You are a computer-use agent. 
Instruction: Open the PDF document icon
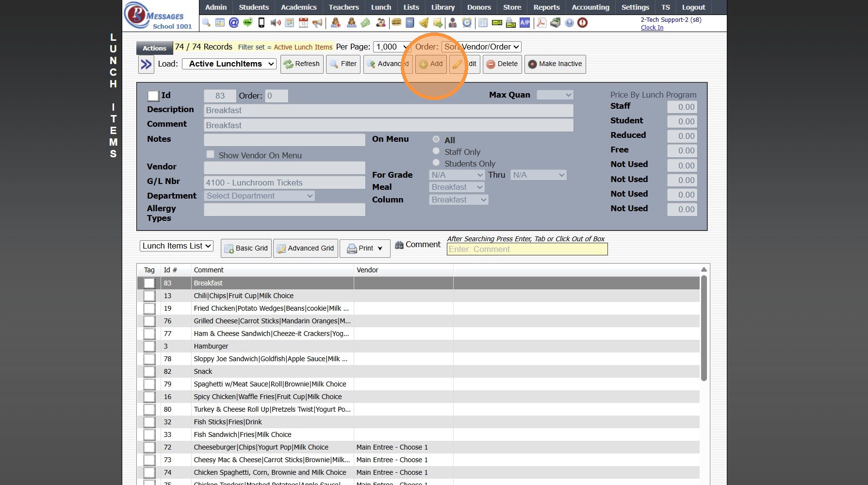[541, 22]
